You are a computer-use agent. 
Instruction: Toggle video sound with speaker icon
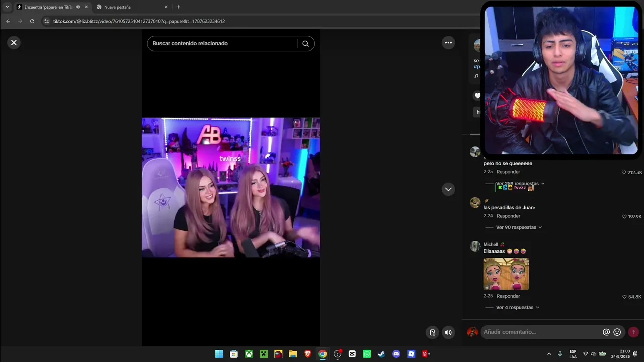[x=448, y=332]
